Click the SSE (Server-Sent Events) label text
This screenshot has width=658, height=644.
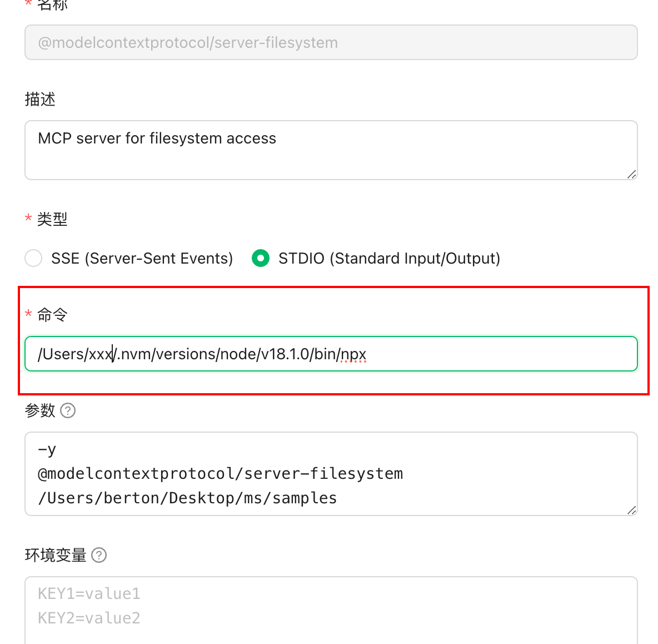(142, 258)
